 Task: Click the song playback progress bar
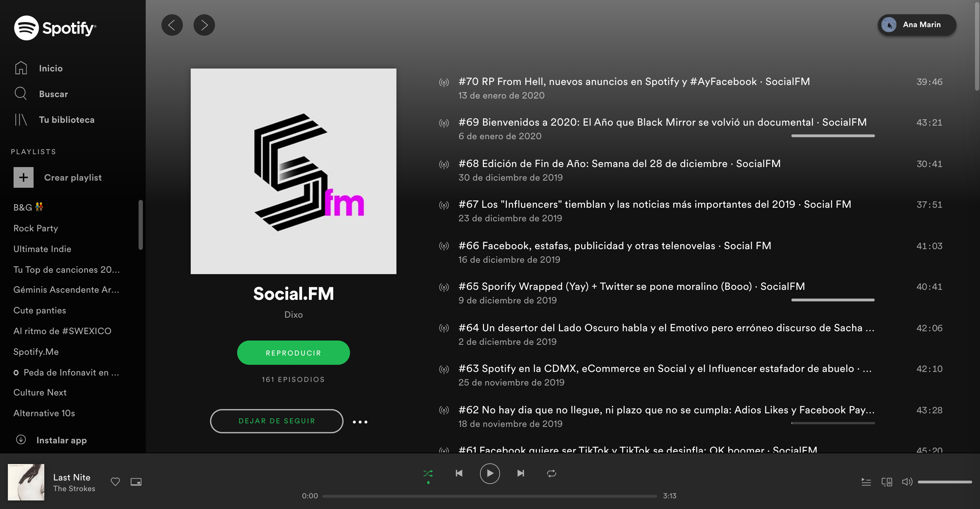coord(490,496)
